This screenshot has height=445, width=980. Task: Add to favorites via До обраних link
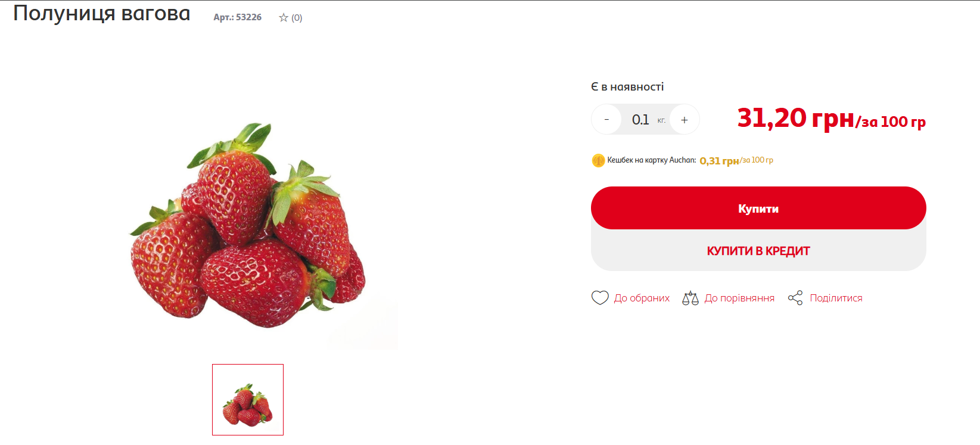642,298
